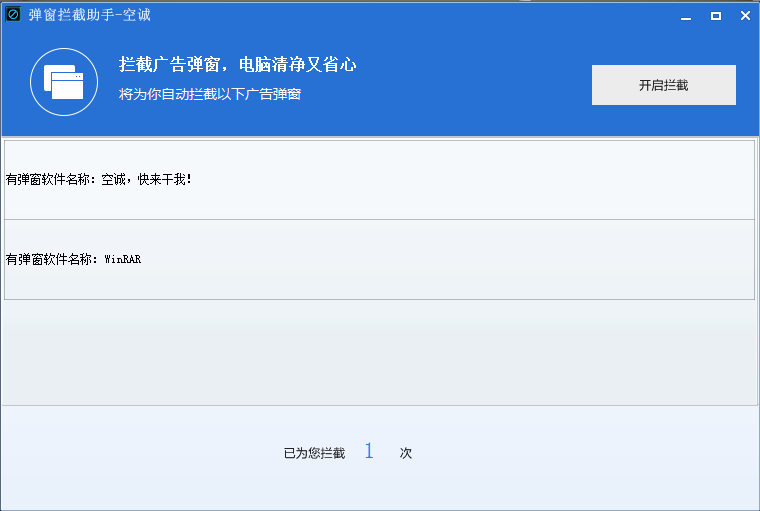
Task: Click the subtitle 将为你自动拦截以下广告弹窗
Action: click(210, 94)
